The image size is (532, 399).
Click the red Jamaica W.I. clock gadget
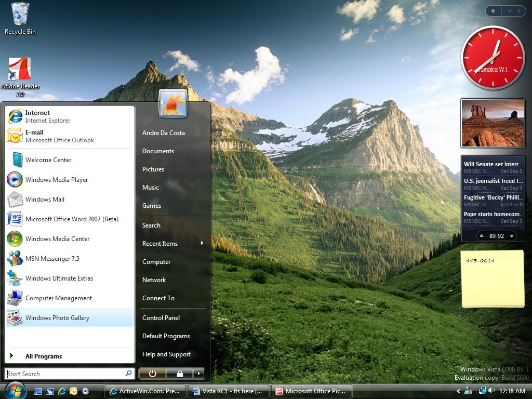click(493, 58)
